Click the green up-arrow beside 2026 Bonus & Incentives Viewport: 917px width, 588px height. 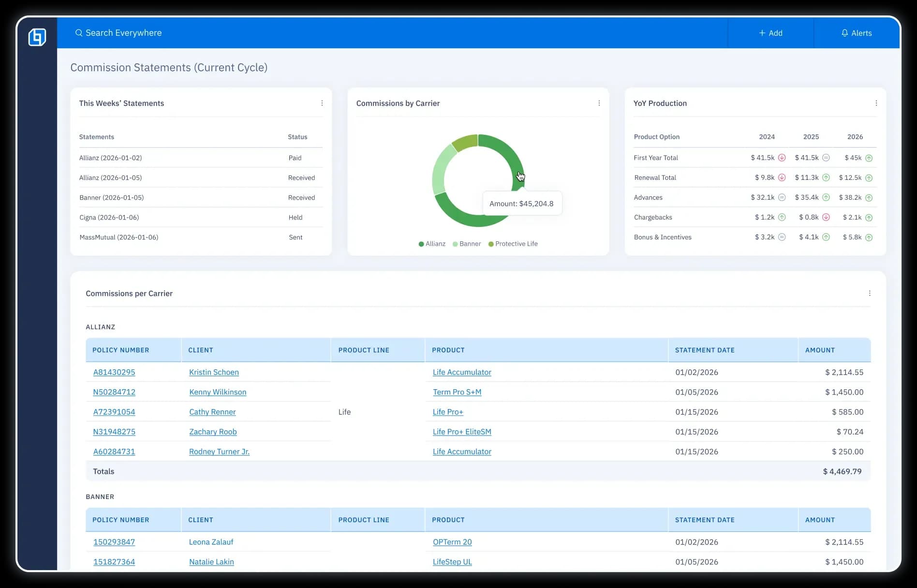pos(869,237)
